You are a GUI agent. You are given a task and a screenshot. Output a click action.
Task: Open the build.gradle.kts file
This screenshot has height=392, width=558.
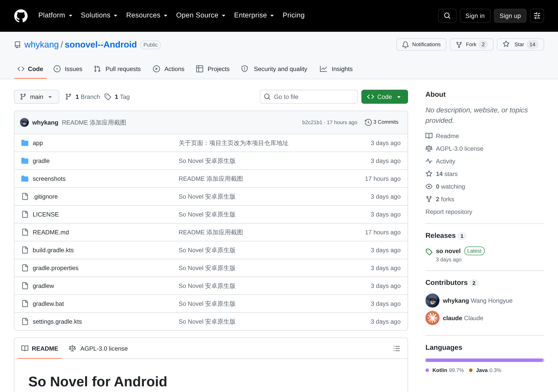pyautogui.click(x=53, y=250)
